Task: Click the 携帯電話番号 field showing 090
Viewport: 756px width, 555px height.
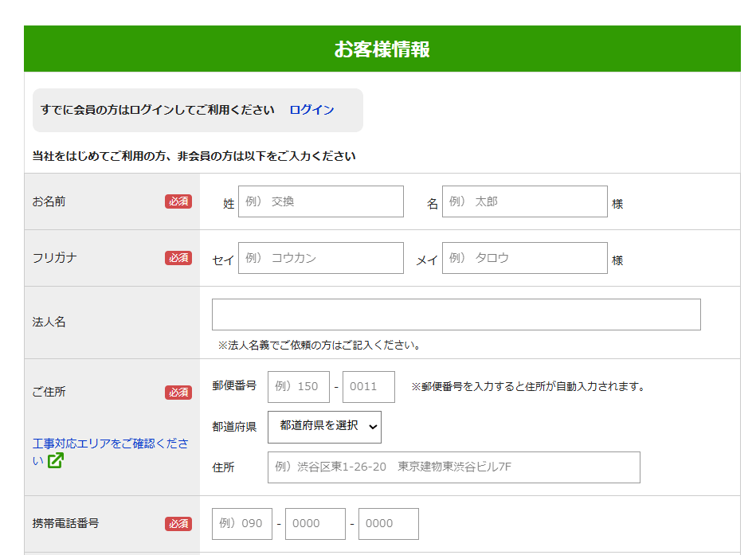Action: coord(241,524)
